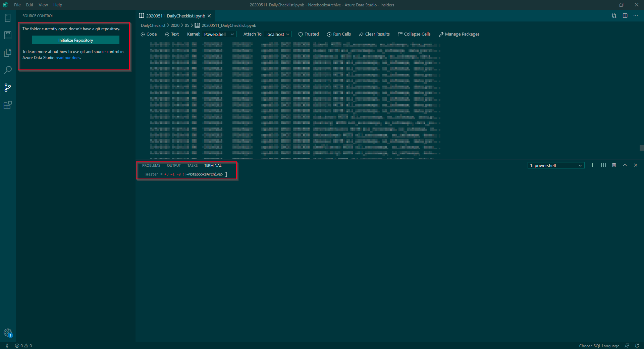Initialize a git repository
Screen dimensions: 644x349
(x=75, y=40)
